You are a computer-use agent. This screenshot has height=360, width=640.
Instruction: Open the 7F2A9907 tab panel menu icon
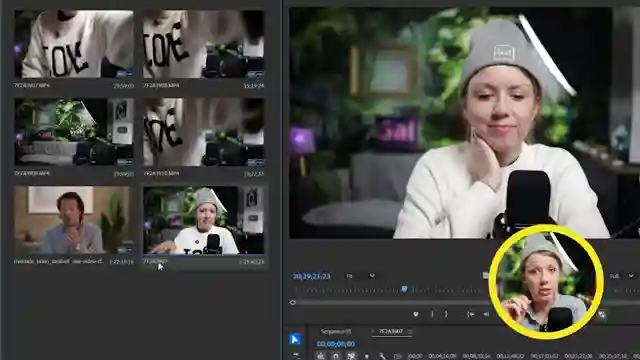410,331
